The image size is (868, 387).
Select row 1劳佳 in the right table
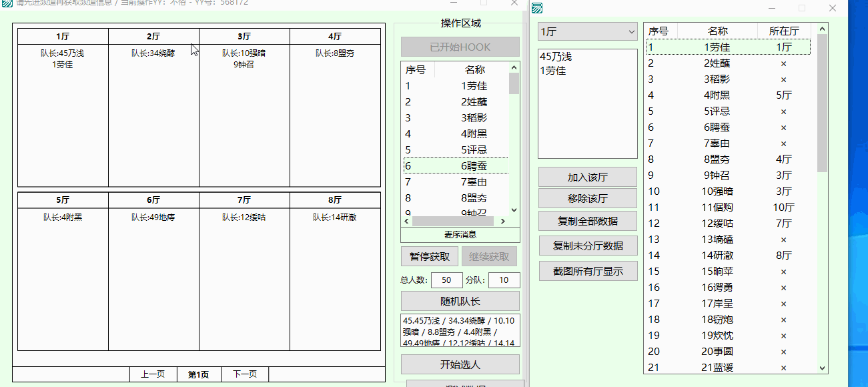[x=729, y=47]
